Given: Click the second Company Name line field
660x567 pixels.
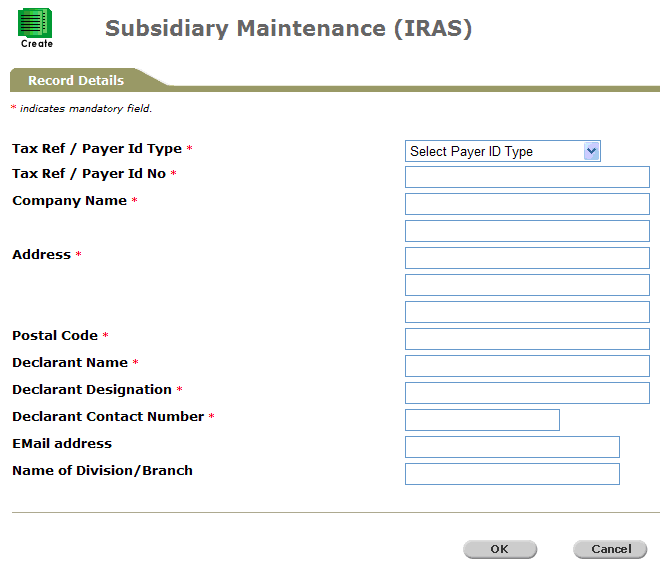Looking at the screenshot, I should 527,231.
